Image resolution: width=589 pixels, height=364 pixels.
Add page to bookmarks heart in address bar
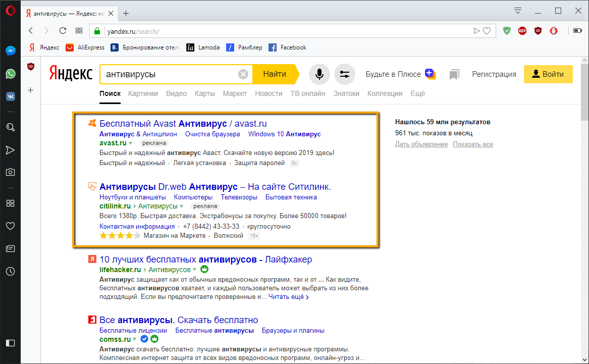point(487,31)
